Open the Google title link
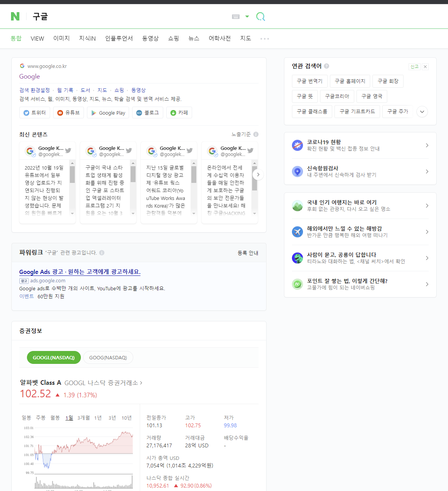This screenshot has width=448, height=491. click(30, 76)
